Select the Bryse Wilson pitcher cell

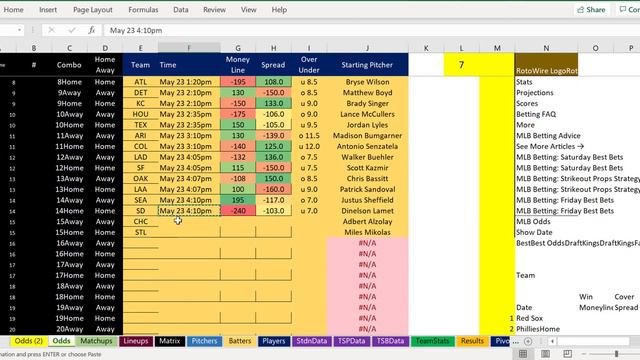(367, 82)
